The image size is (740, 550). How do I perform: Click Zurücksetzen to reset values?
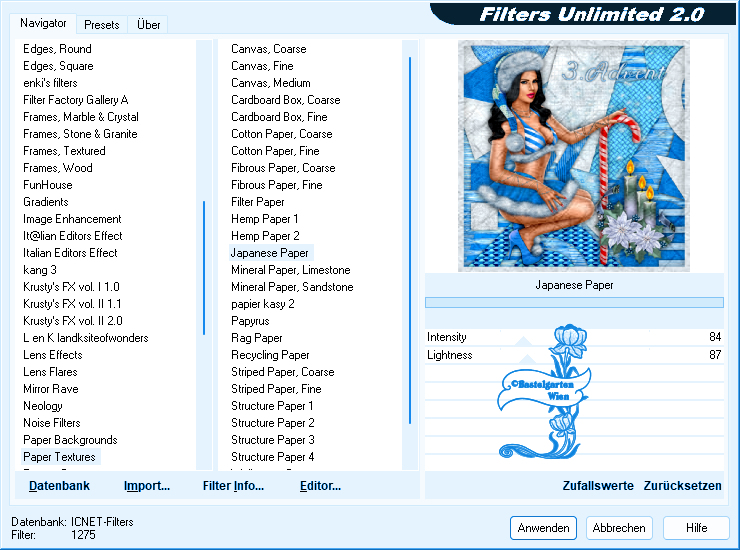pos(682,486)
